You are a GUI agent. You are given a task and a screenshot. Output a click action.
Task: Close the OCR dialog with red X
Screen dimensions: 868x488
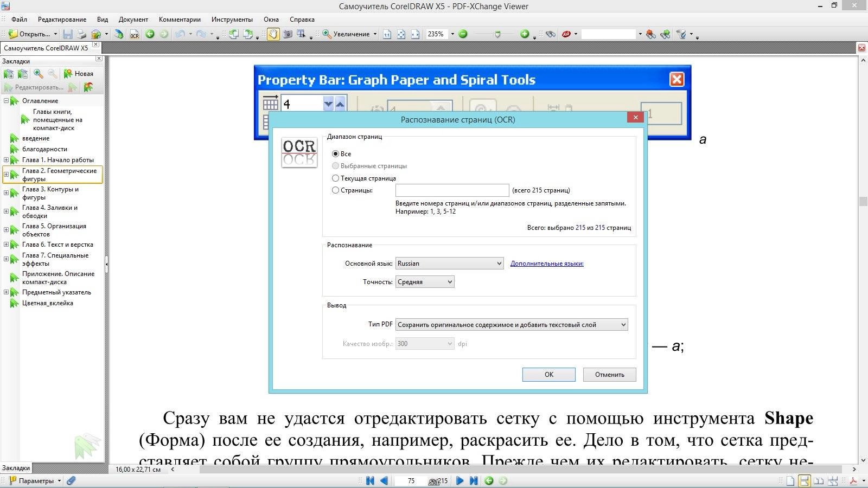coord(635,117)
